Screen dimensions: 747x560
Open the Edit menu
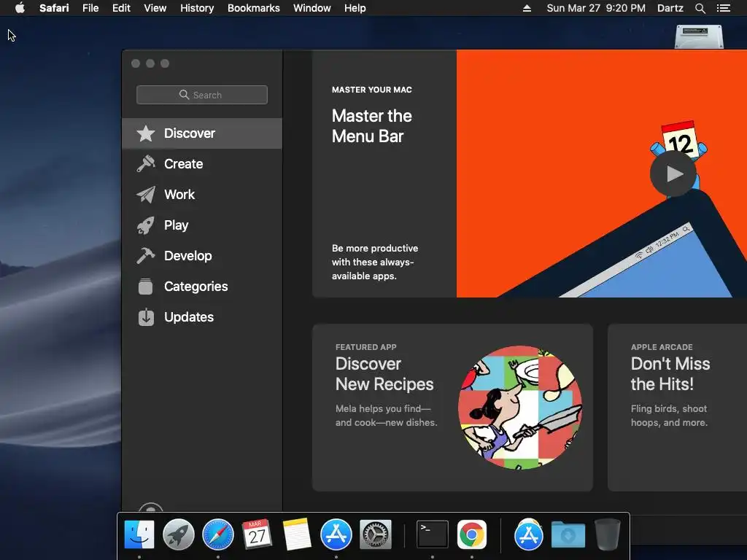[x=121, y=8]
